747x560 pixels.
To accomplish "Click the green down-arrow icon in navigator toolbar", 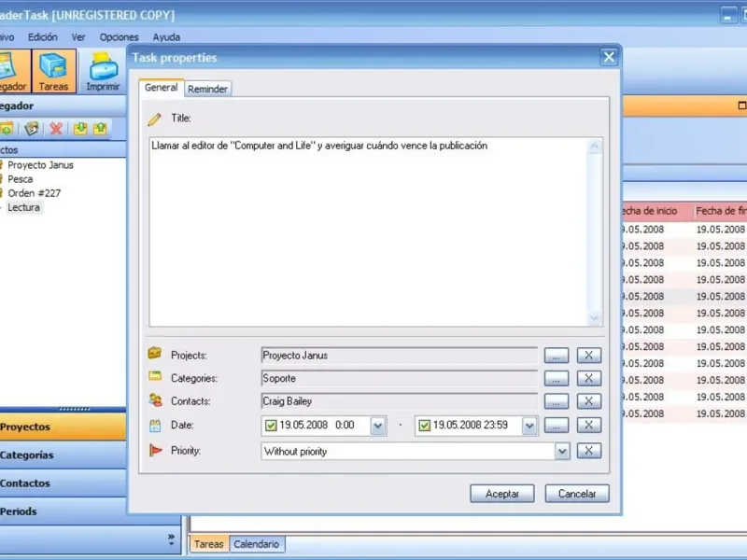I will 80,129.
